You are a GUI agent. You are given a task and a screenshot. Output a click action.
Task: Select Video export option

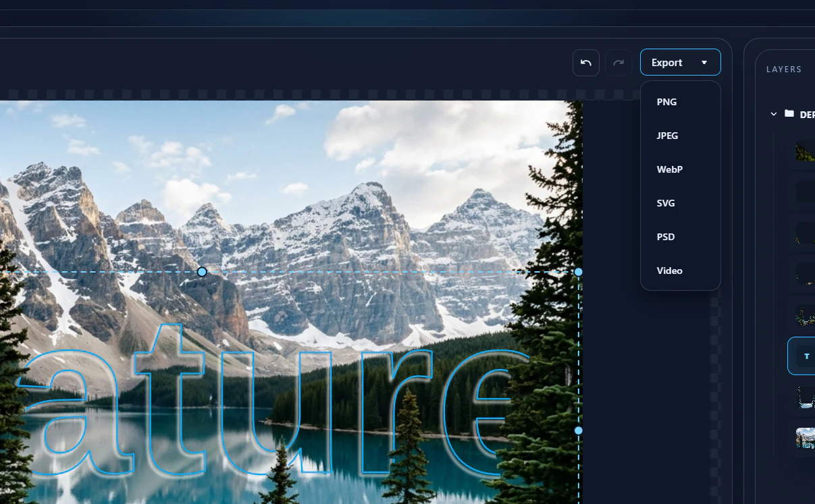point(669,271)
